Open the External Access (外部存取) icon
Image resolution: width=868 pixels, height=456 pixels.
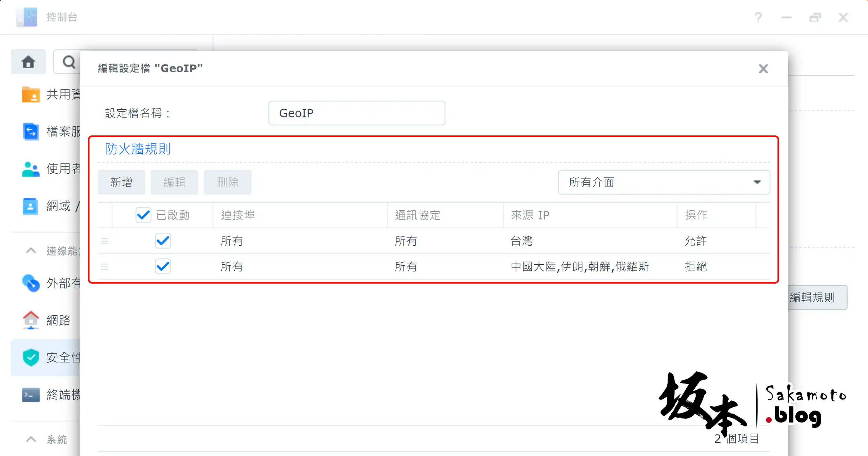pos(31,283)
